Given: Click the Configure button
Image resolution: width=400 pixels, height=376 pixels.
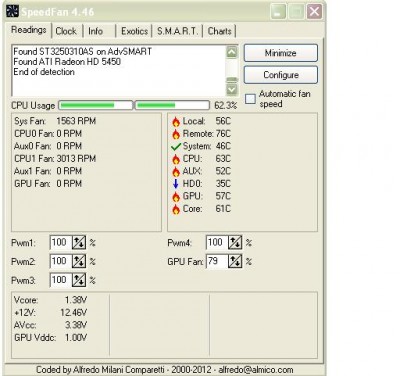Looking at the screenshot, I should [281, 75].
